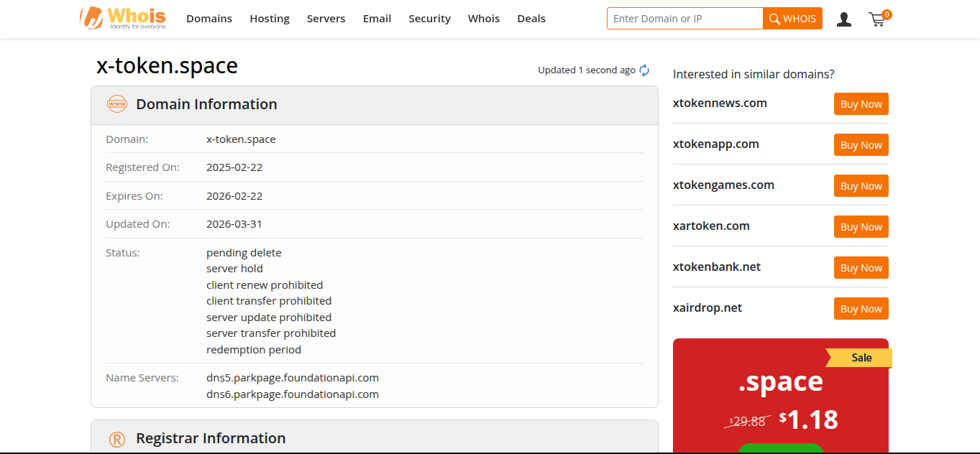Screen dimensions: 980x454
Task: Buy Now for xtokenapp.com
Action: 861,145
